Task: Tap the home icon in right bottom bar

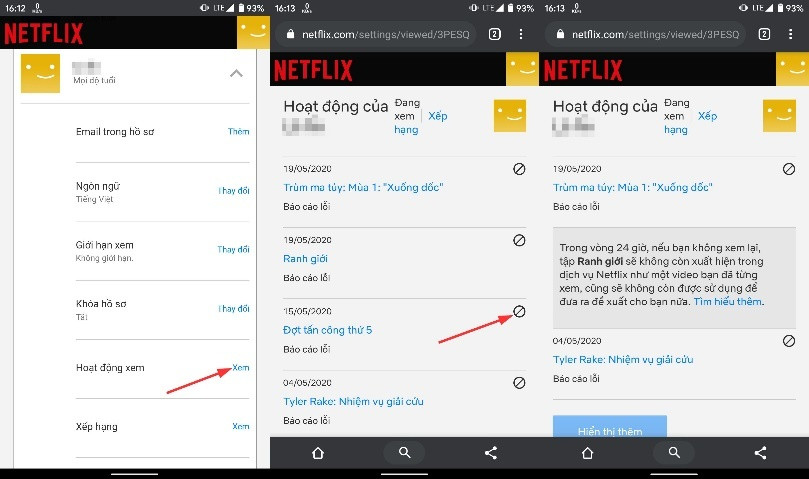Action: point(587,453)
